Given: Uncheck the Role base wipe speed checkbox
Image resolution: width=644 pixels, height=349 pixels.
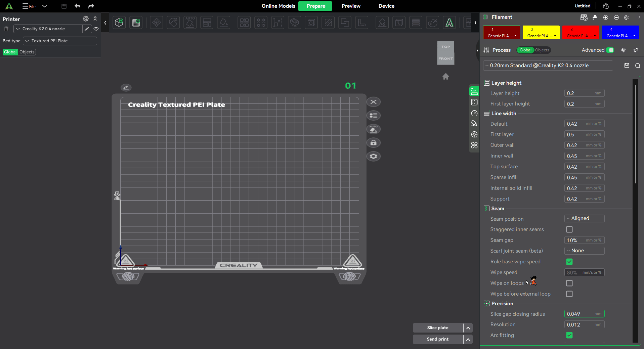Looking at the screenshot, I should tap(569, 262).
